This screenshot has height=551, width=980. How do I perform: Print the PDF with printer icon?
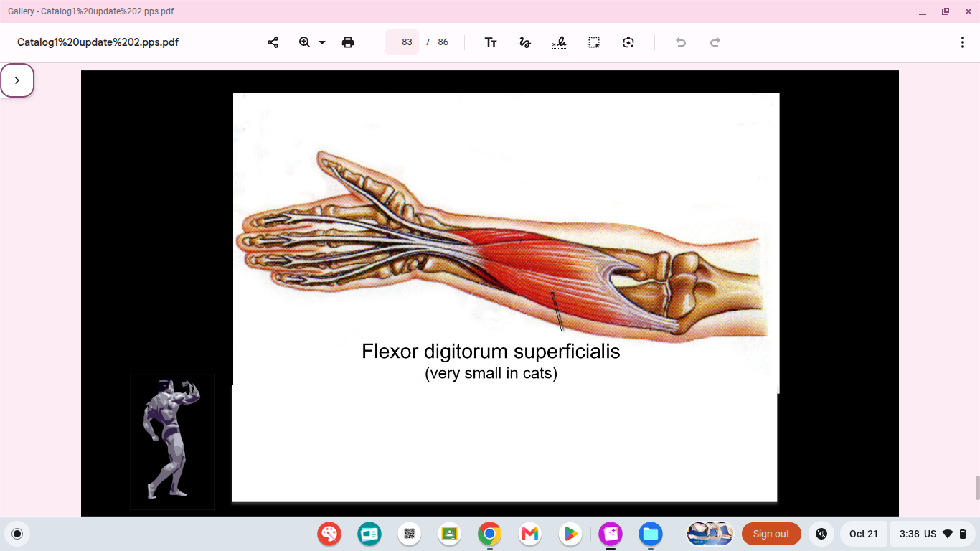[348, 42]
